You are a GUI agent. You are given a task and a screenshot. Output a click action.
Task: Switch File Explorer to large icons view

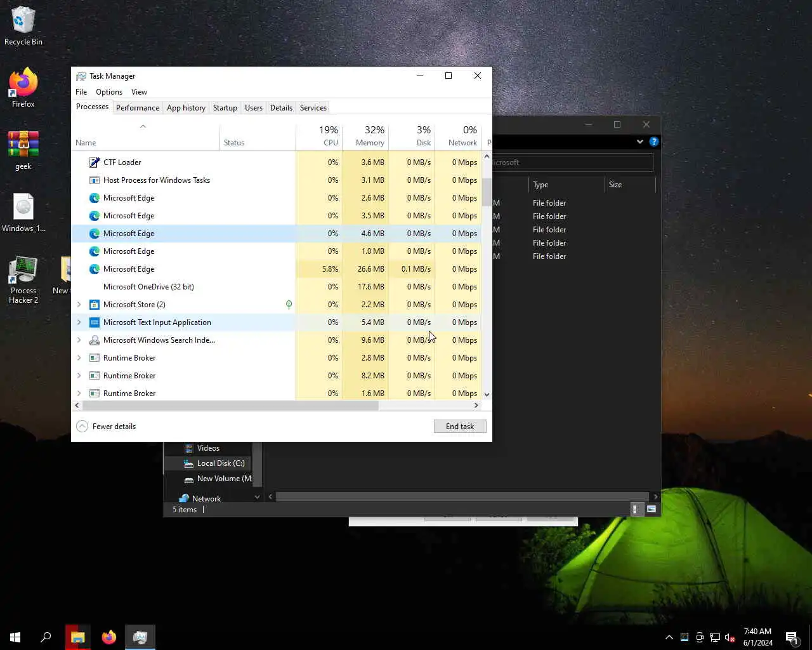(652, 509)
